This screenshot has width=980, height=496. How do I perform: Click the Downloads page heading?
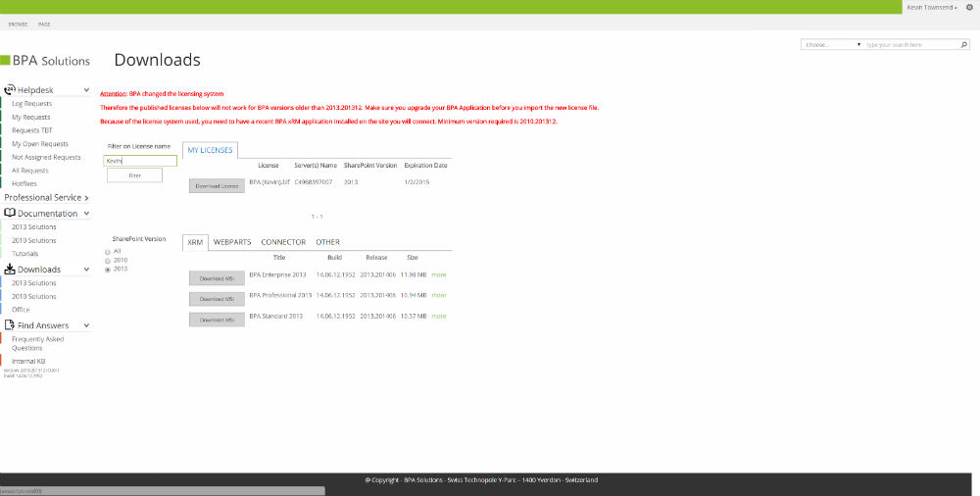[x=157, y=60]
